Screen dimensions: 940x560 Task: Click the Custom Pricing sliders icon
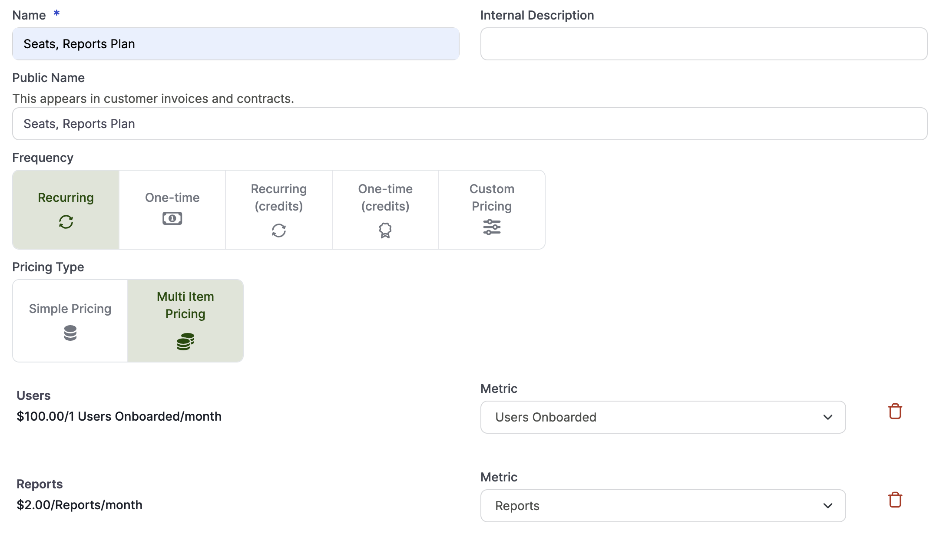(492, 227)
